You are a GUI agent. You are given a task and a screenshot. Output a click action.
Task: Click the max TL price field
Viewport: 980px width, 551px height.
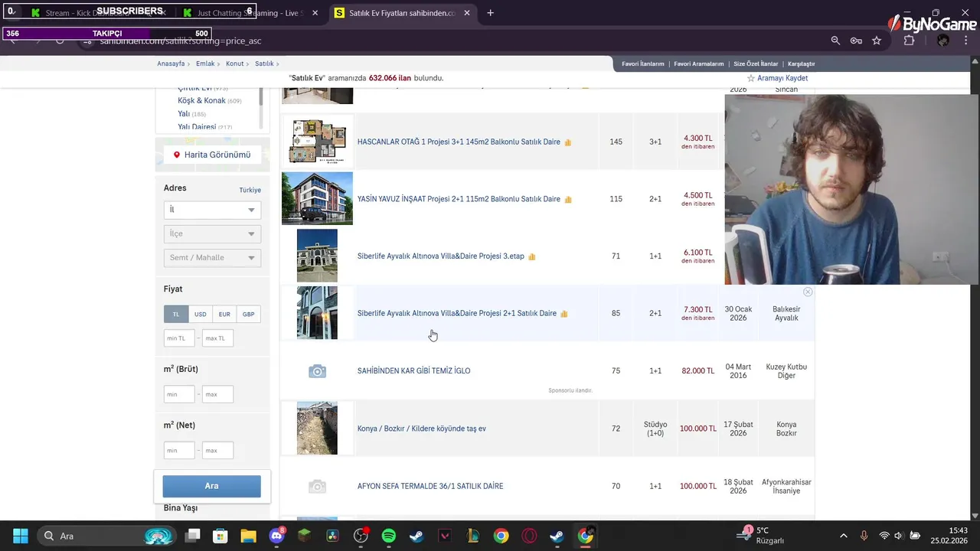coord(217,338)
